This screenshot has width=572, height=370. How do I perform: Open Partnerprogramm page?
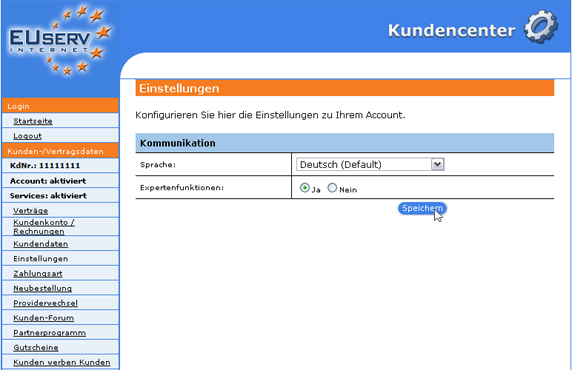pos(49,333)
